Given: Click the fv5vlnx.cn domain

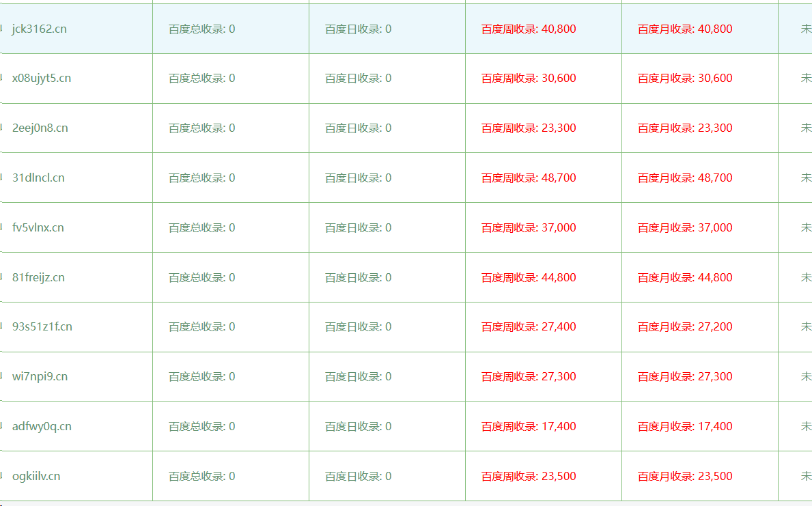Looking at the screenshot, I should point(38,228).
